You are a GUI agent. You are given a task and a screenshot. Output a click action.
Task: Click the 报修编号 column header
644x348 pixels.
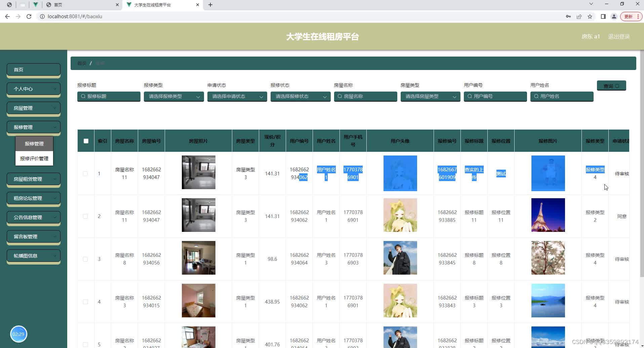447,141
